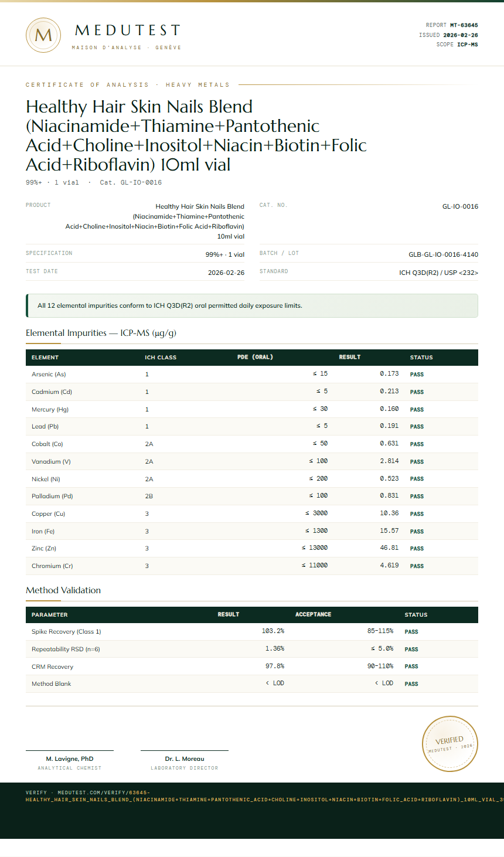Click the Iron (Fe) row label

click(45, 531)
